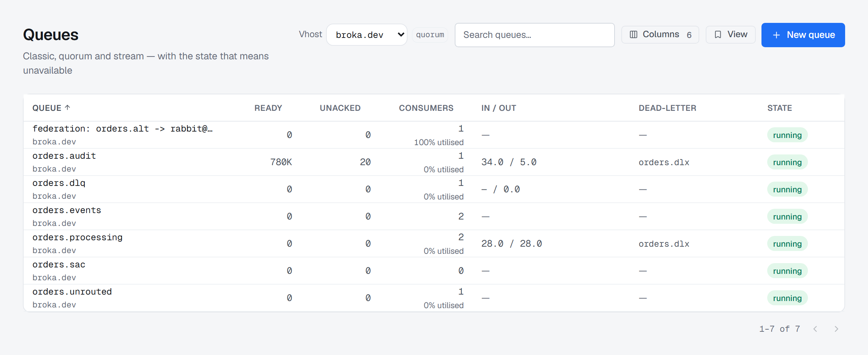868x355 pixels.
Task: Sort by the UNACKED column header
Action: 340,108
